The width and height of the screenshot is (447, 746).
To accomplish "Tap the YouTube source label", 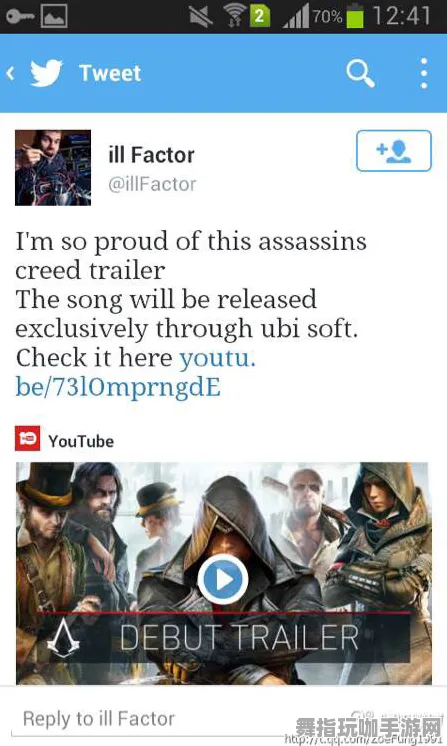I will [x=81, y=442].
